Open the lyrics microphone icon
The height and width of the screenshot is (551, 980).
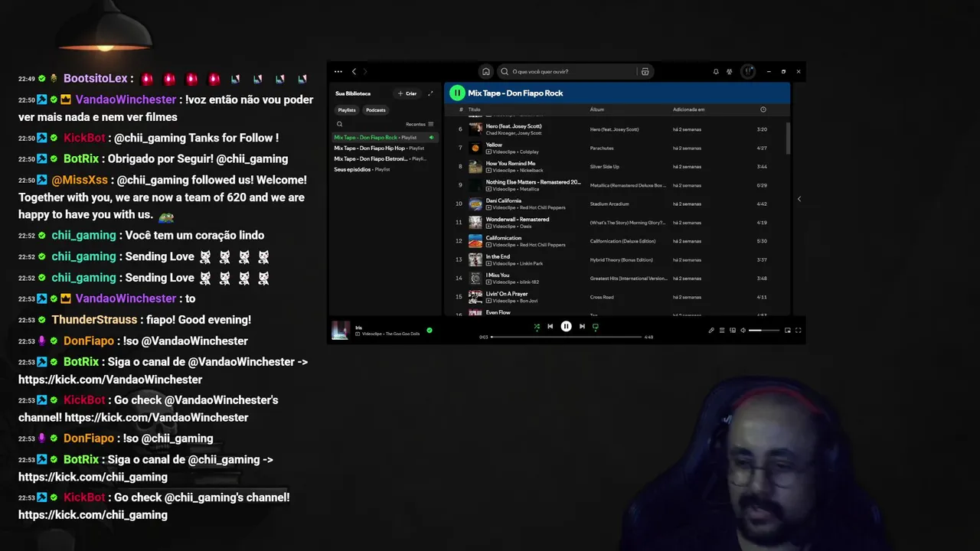[x=710, y=331]
